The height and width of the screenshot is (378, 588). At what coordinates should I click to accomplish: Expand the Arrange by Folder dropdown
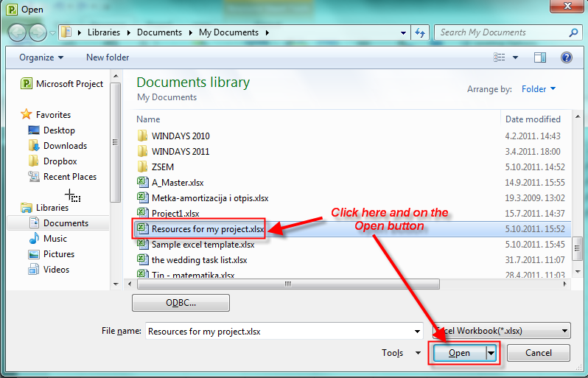click(x=539, y=89)
